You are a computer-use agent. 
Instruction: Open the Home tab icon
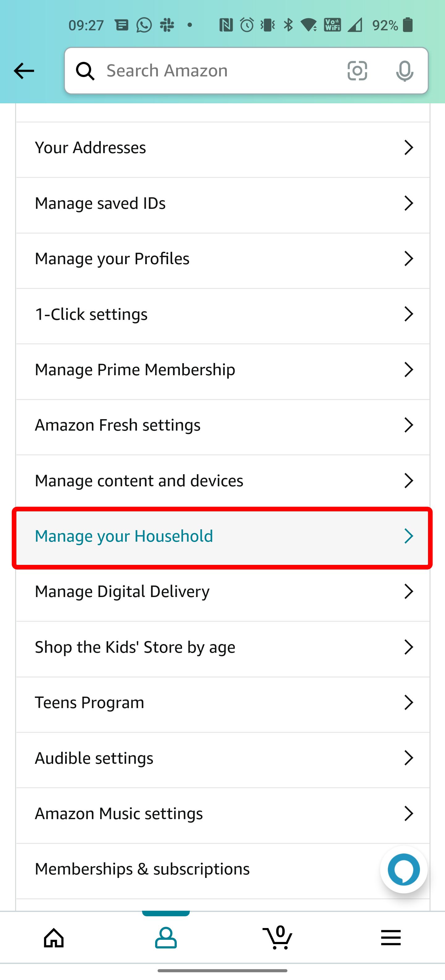pyautogui.click(x=53, y=938)
